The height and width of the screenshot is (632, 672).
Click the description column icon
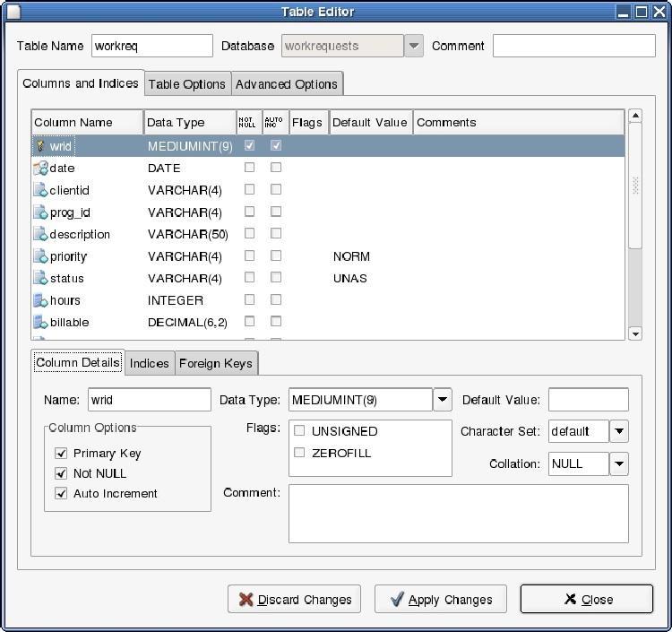click(x=40, y=234)
